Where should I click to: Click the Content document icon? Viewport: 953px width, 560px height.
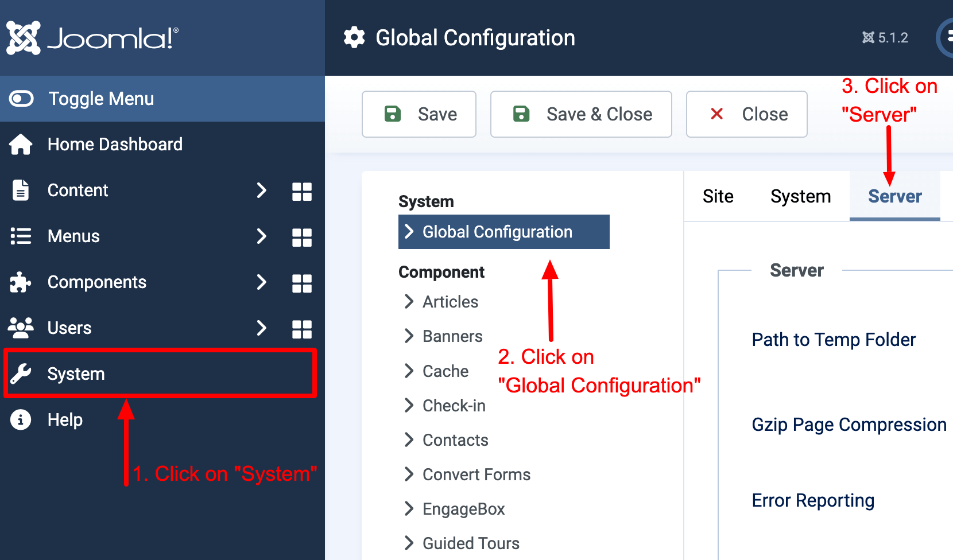(21, 190)
